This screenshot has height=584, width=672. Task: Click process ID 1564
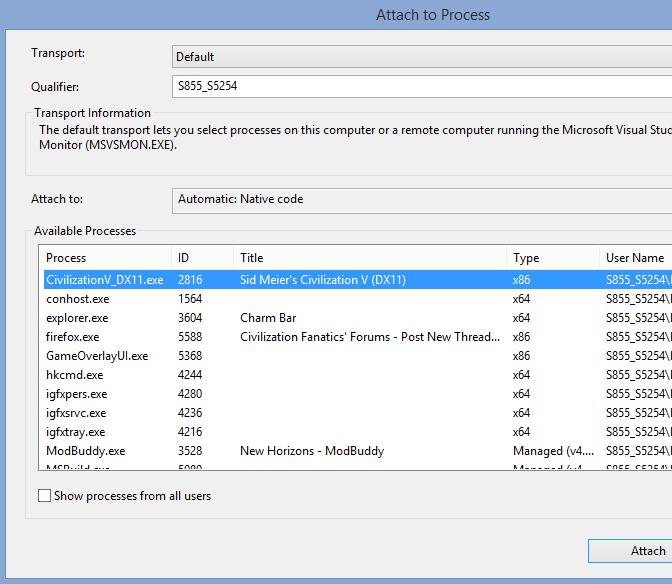[x=190, y=299]
